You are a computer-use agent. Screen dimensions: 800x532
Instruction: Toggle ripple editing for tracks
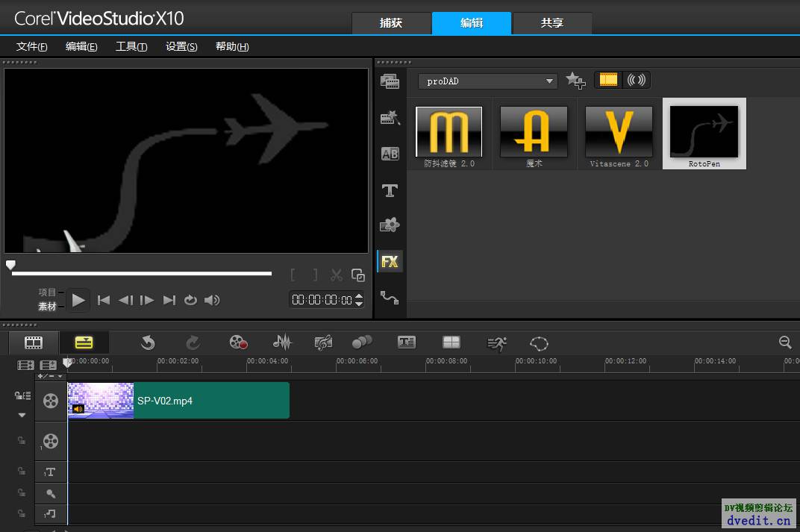tap(22, 395)
